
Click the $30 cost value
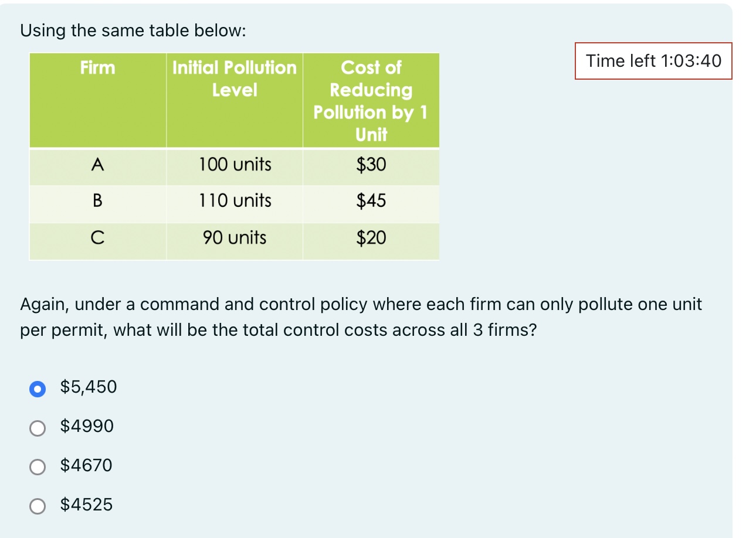[x=371, y=165]
